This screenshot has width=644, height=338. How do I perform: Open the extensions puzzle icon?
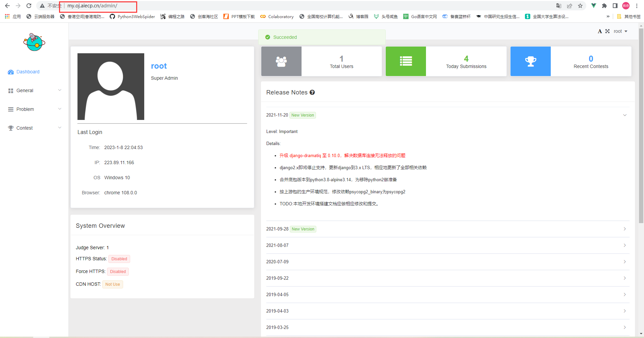[604, 6]
